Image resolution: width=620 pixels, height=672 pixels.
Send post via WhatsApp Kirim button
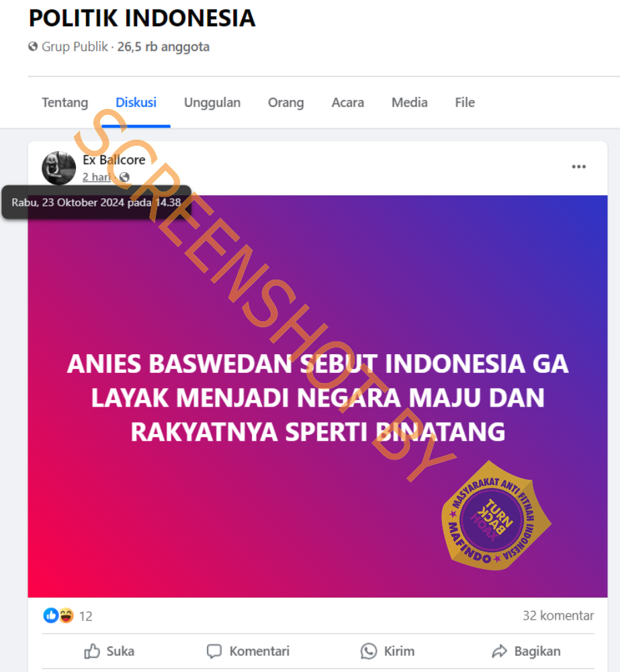[x=388, y=651]
